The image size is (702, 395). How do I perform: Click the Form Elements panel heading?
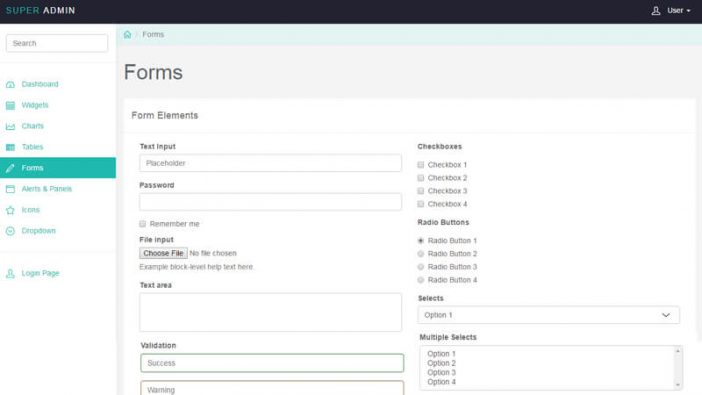click(x=165, y=116)
